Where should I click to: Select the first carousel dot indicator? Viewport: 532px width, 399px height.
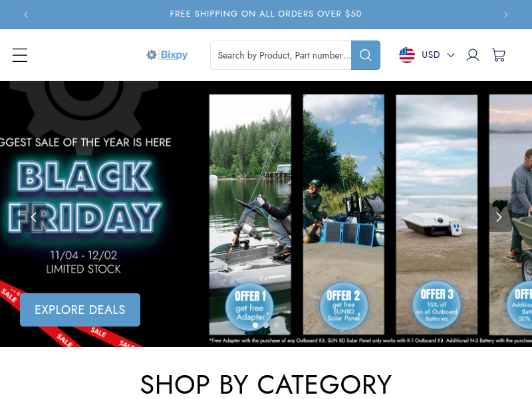coord(255,325)
